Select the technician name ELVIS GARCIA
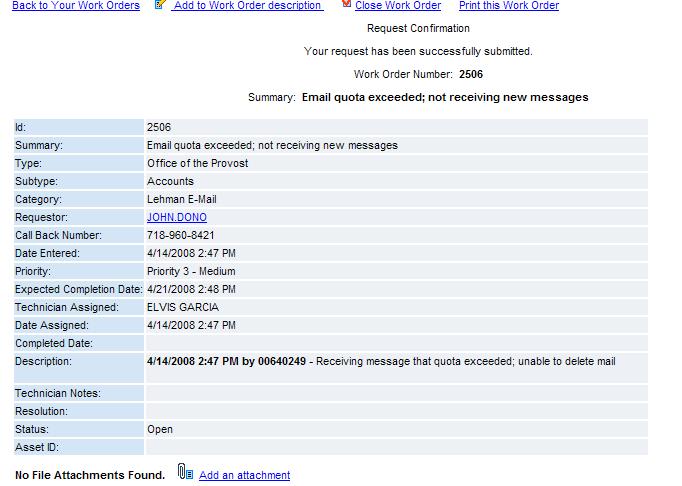 [182, 307]
